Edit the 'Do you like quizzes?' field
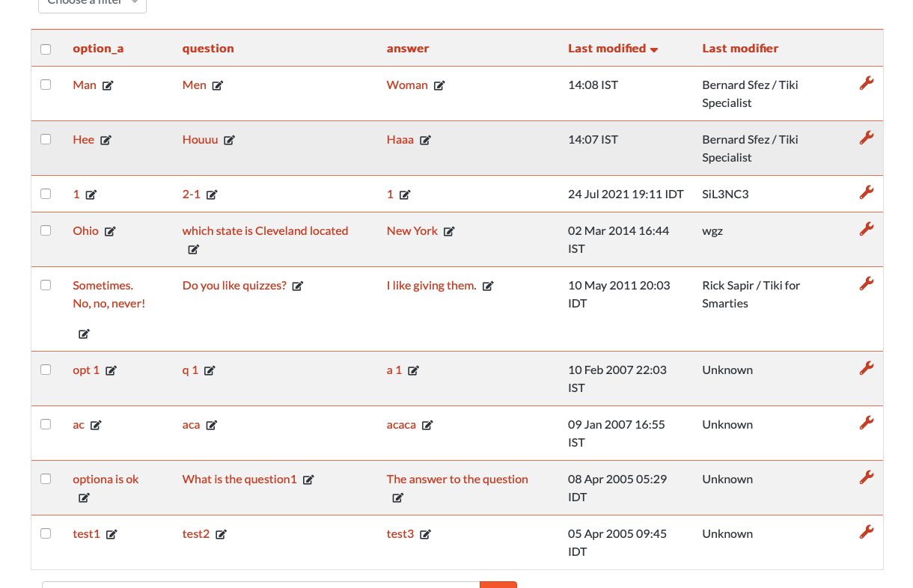 (297, 286)
